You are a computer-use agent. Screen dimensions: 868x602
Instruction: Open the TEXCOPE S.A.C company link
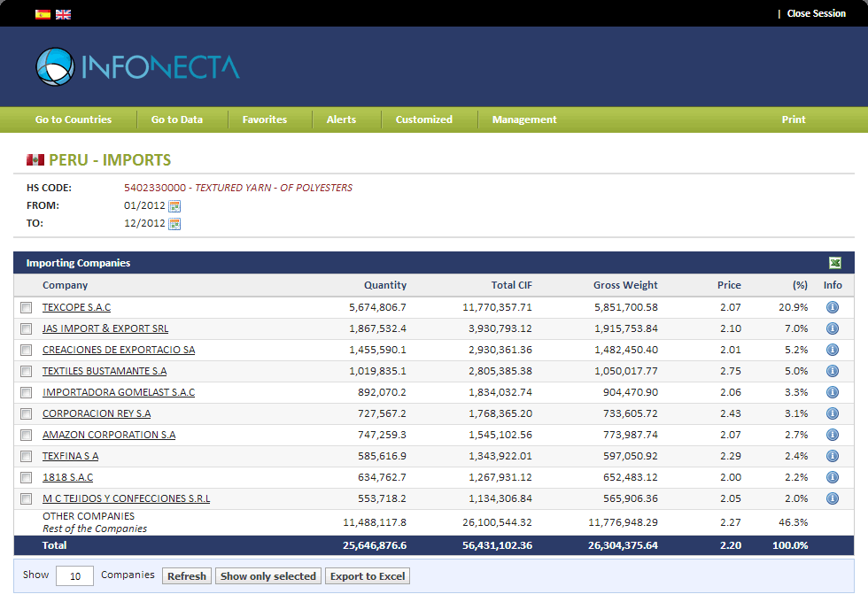pos(76,307)
